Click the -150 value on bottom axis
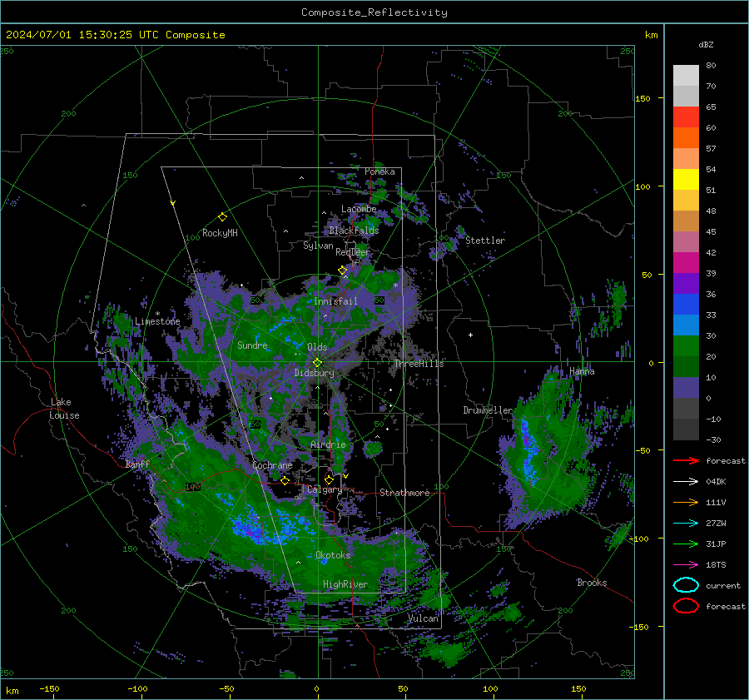 49,688
